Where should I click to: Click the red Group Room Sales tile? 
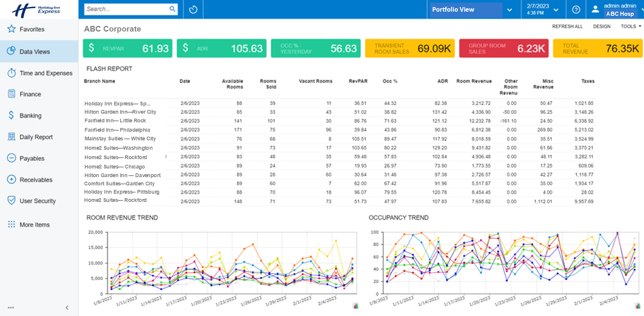503,48
